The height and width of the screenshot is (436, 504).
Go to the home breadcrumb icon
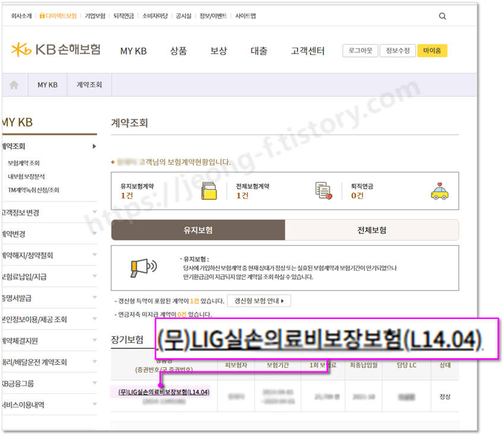[x=14, y=85]
